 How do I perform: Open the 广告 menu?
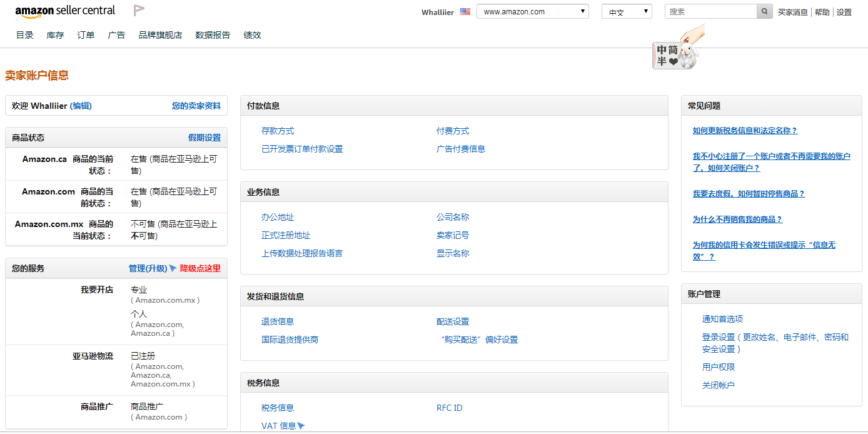[116, 35]
